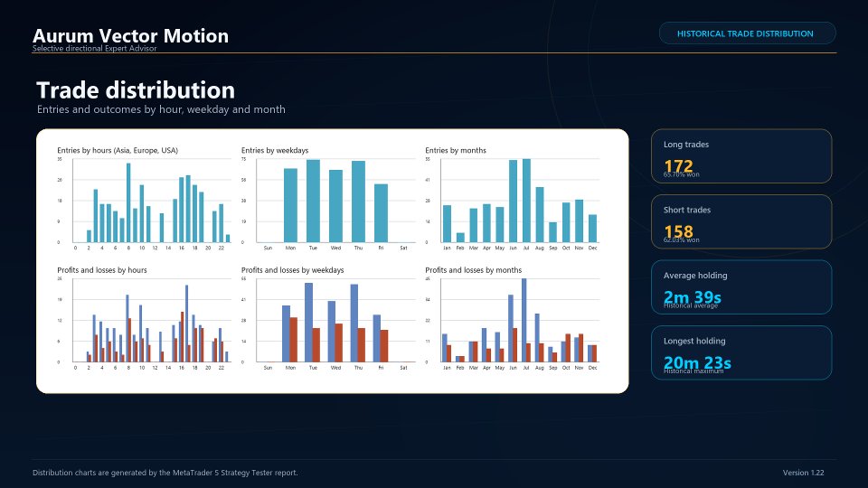Click the 20m 23s holding value

click(697, 362)
